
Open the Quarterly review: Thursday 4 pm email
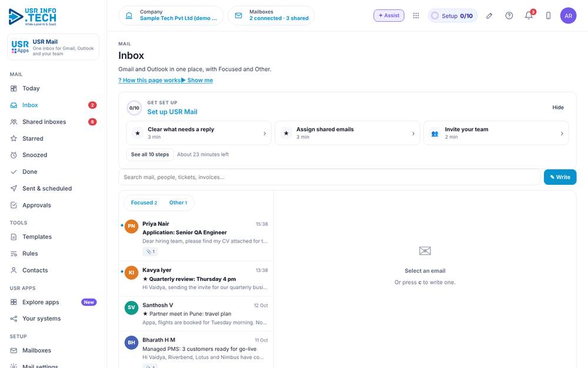pyautogui.click(x=196, y=279)
